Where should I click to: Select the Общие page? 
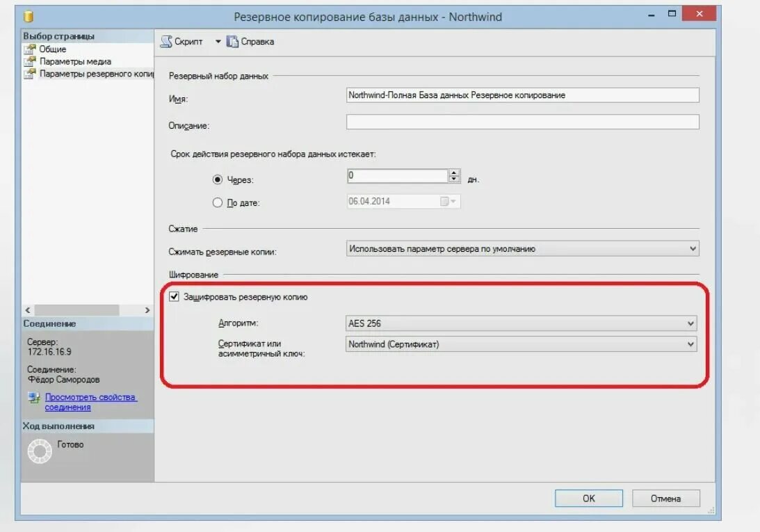52,49
